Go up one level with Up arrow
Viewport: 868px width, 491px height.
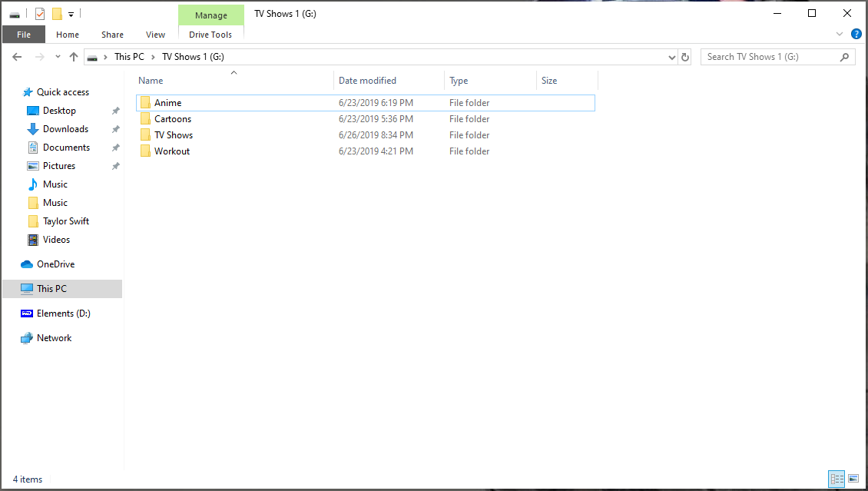pyautogui.click(x=74, y=56)
